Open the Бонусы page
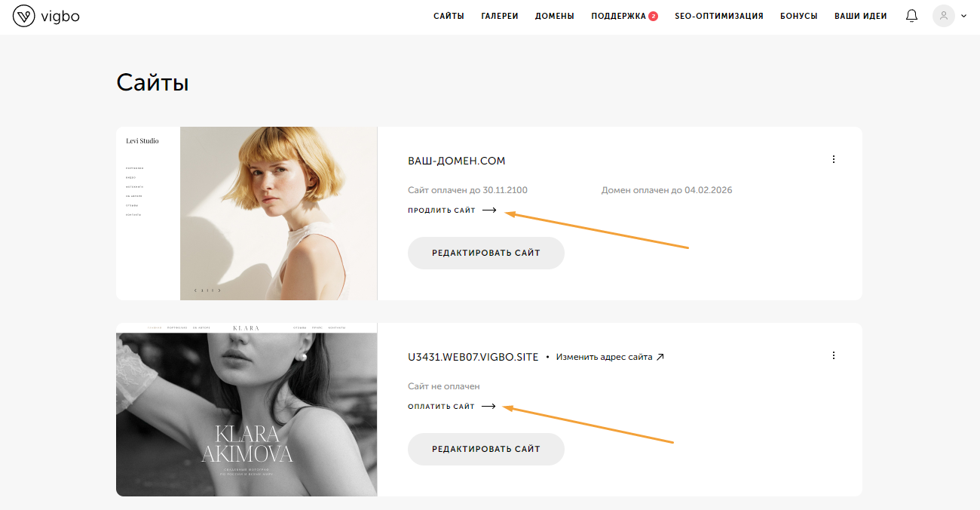The height and width of the screenshot is (510, 980). [799, 16]
